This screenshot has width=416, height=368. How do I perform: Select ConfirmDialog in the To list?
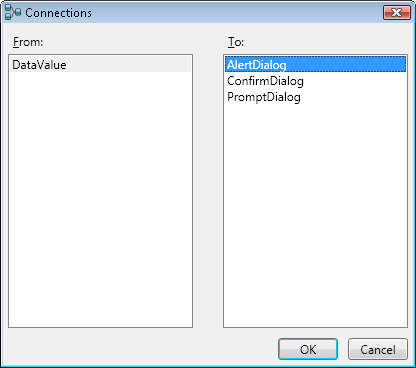(x=315, y=81)
